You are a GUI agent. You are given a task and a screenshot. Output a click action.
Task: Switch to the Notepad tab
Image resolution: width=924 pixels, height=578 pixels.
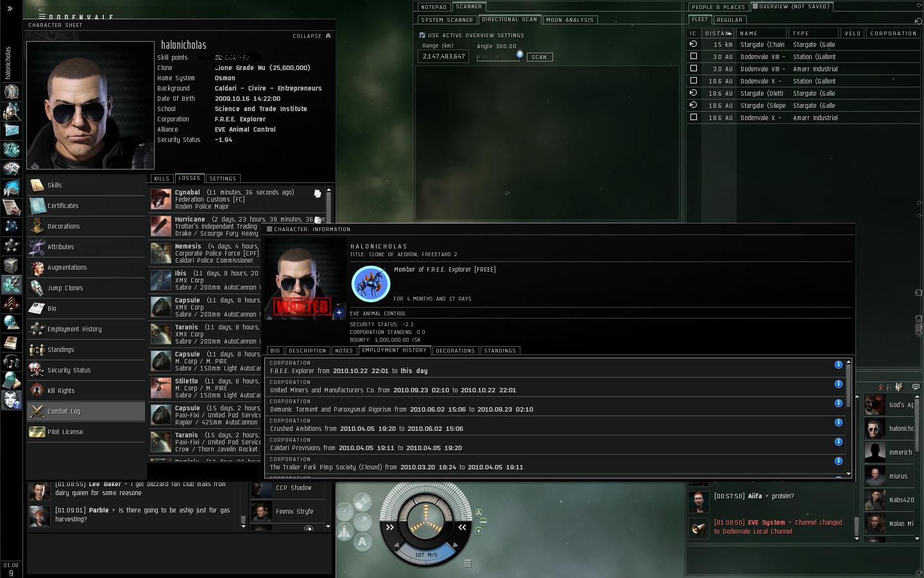[434, 7]
